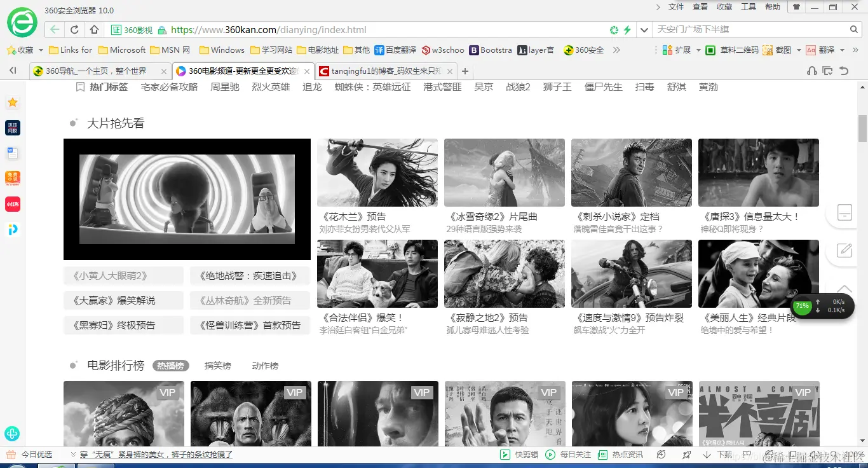Click the green plus circle in left sidebar
868x468 pixels.
point(12,434)
